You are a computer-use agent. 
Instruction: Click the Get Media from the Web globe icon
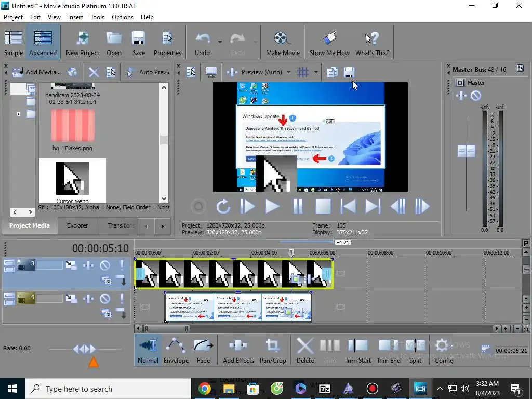click(x=73, y=72)
